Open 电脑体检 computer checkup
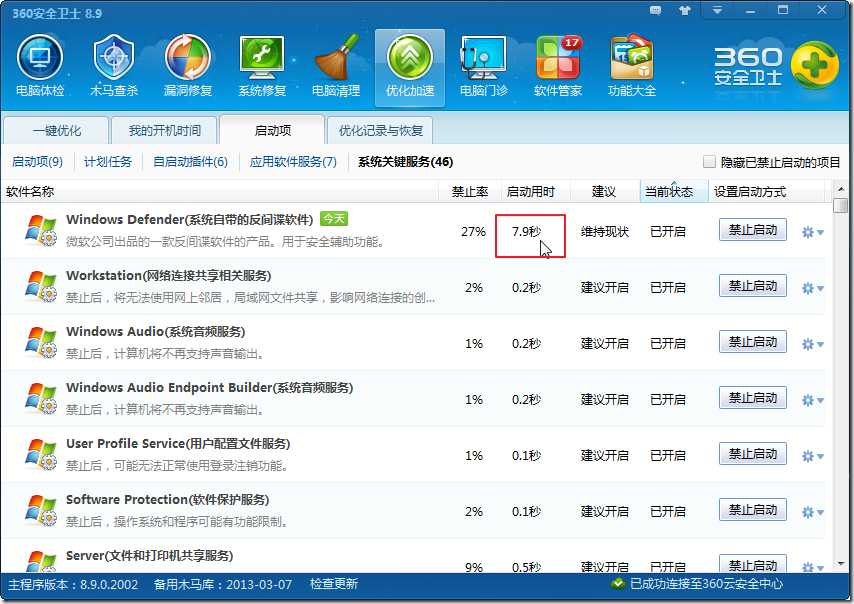 [40, 66]
